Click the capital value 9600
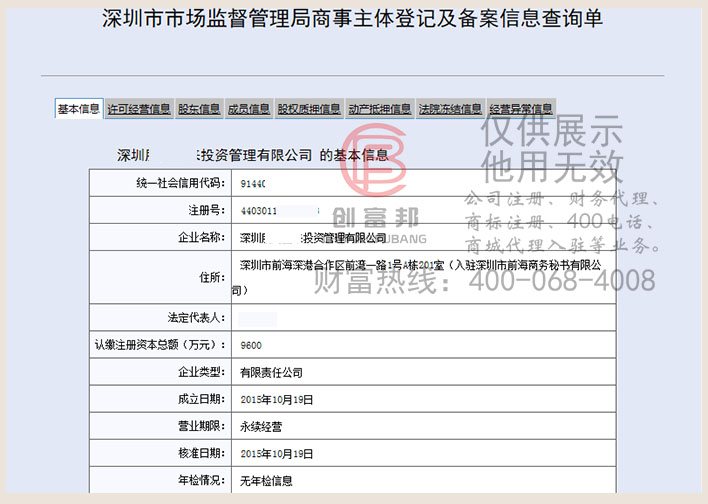 [x=251, y=345]
